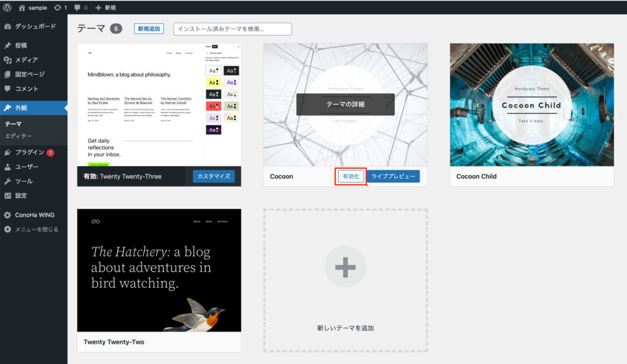This screenshot has width=627, height=364.
Task: Open the updates icon showing 1
Action: 58,7
